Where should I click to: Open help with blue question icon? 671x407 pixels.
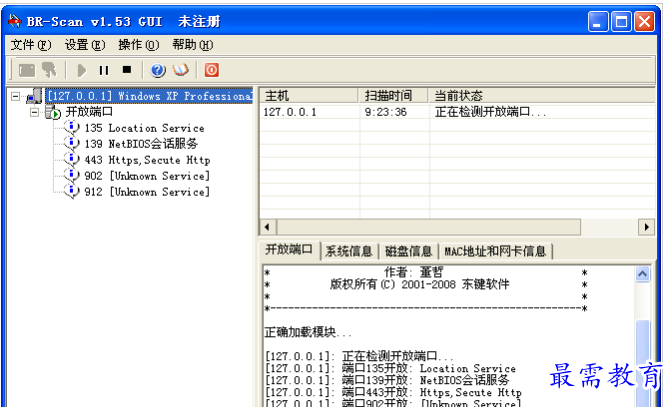click(x=158, y=70)
